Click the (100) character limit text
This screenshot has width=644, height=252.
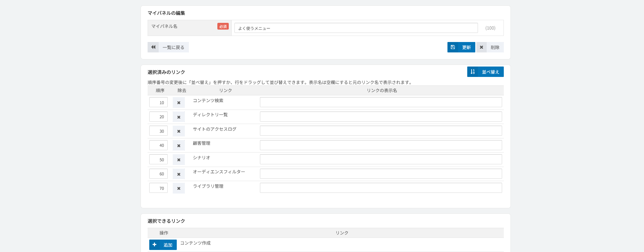490,28
